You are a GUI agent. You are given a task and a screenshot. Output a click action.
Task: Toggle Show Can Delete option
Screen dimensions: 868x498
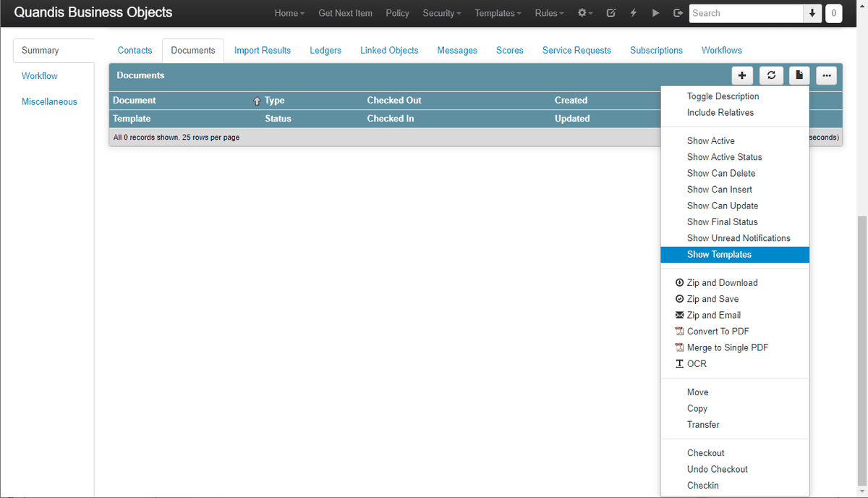[x=735, y=173]
